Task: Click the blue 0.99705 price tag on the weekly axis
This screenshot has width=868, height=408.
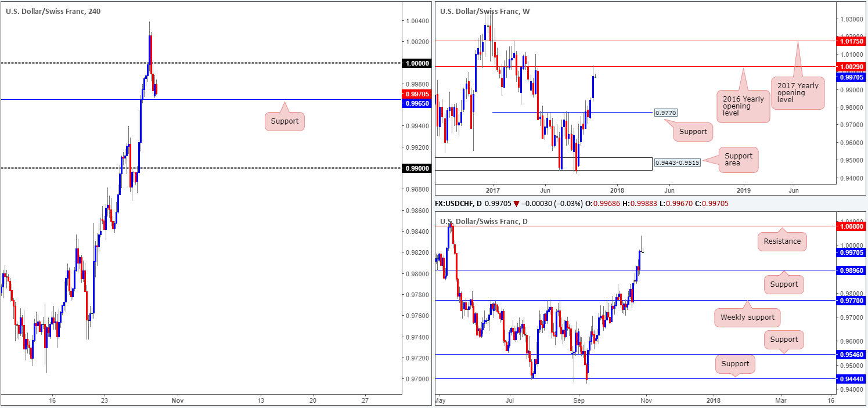Action: 851,77
